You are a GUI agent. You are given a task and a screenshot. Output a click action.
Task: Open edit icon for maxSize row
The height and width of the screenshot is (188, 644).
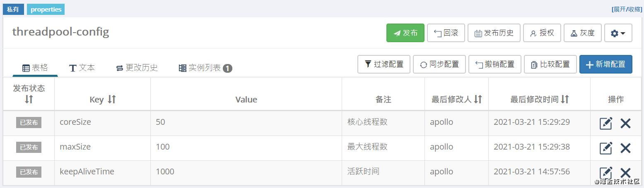[605, 148]
